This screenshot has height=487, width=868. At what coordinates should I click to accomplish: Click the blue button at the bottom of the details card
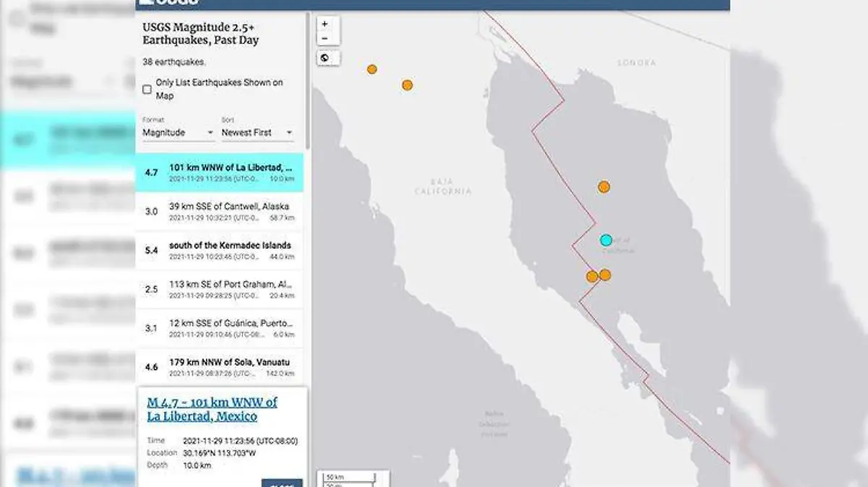point(281,483)
